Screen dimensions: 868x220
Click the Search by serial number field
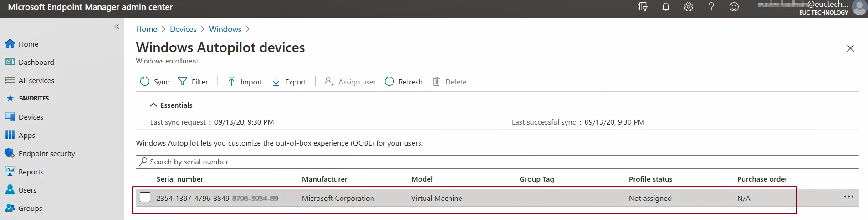[497, 162]
